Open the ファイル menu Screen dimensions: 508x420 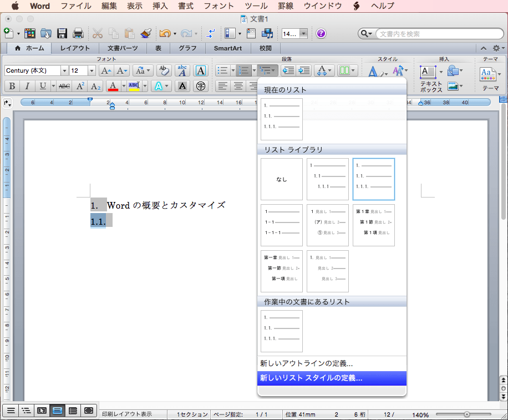(76, 6)
